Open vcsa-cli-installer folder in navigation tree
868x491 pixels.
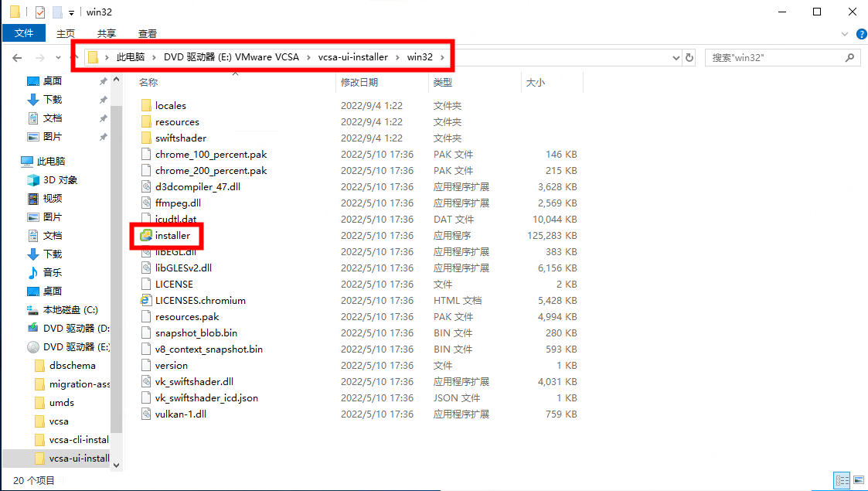[72, 439]
